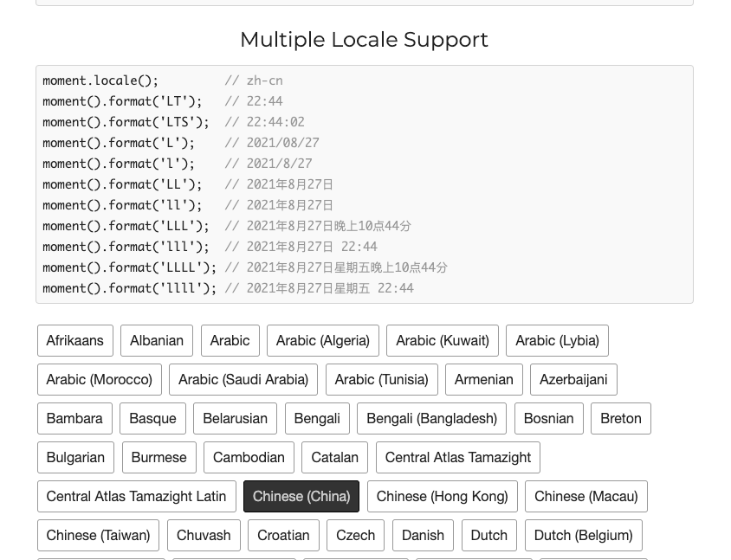
Task: Switch to the Bulgarian locale
Action: coord(75,457)
